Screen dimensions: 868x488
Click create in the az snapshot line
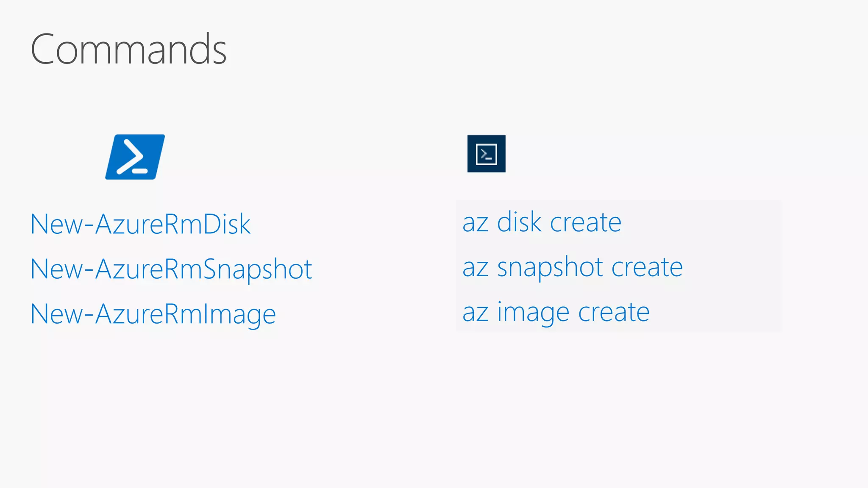(647, 267)
